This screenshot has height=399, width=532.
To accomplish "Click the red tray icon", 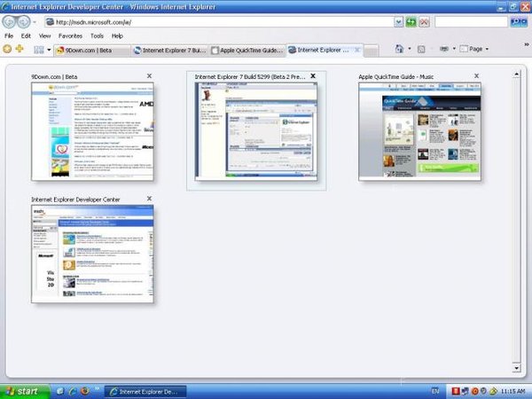I will 456,392.
